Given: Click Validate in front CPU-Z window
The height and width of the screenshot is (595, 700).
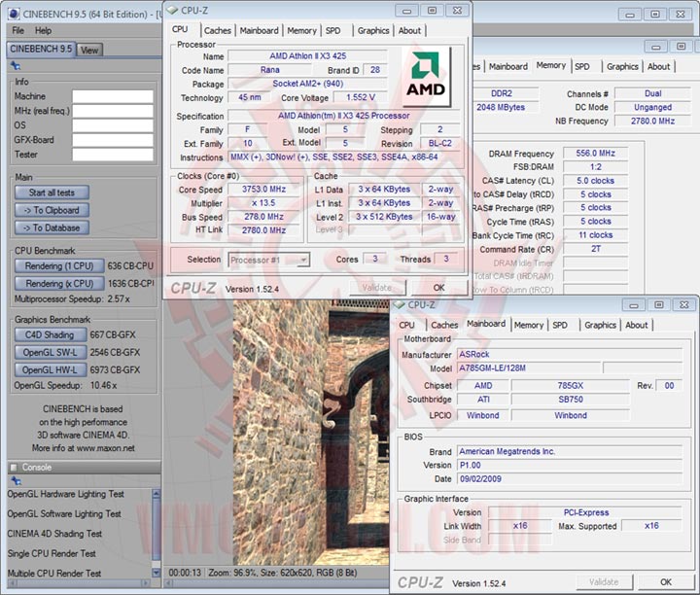Looking at the screenshot, I should pyautogui.click(x=377, y=288).
